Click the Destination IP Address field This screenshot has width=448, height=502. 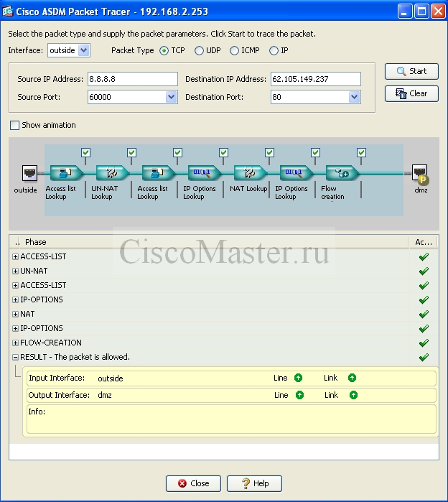pyautogui.click(x=315, y=79)
